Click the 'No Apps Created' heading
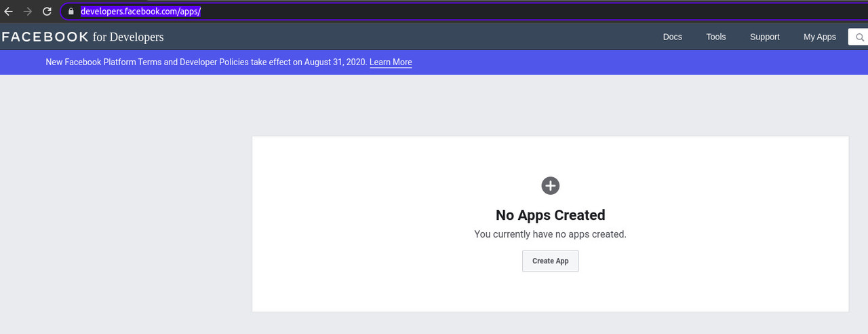868x334 pixels. pyautogui.click(x=551, y=215)
